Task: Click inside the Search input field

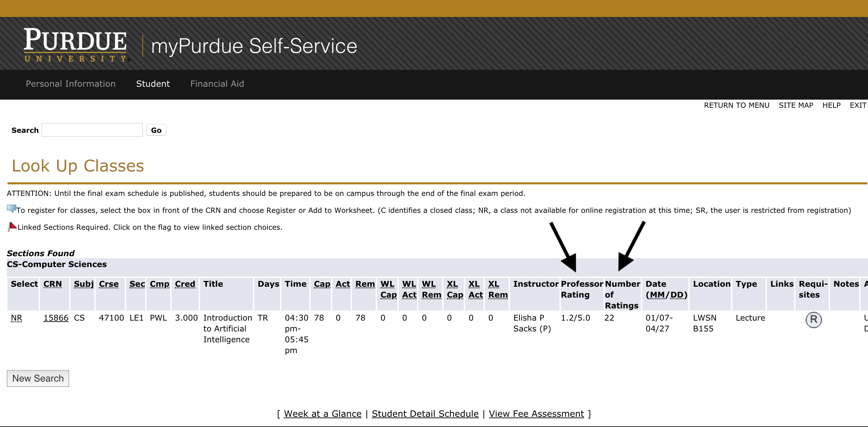Action: coord(92,130)
